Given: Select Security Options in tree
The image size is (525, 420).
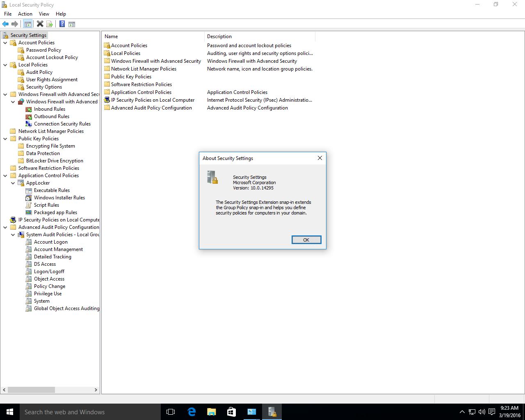Looking at the screenshot, I should coord(44,87).
